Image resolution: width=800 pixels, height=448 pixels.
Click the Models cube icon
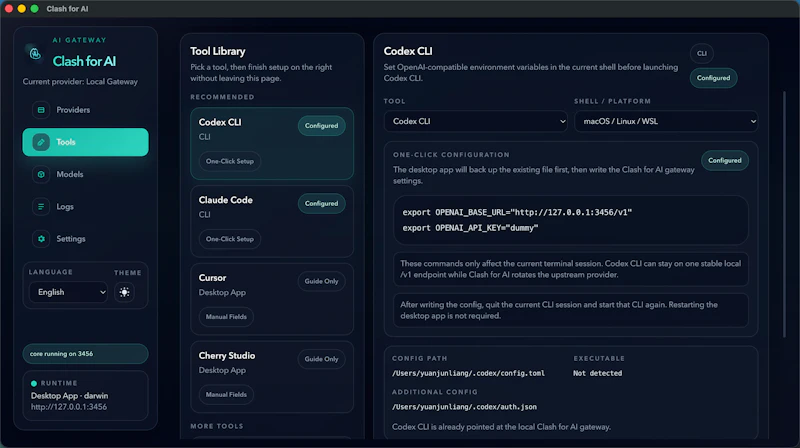click(x=41, y=174)
